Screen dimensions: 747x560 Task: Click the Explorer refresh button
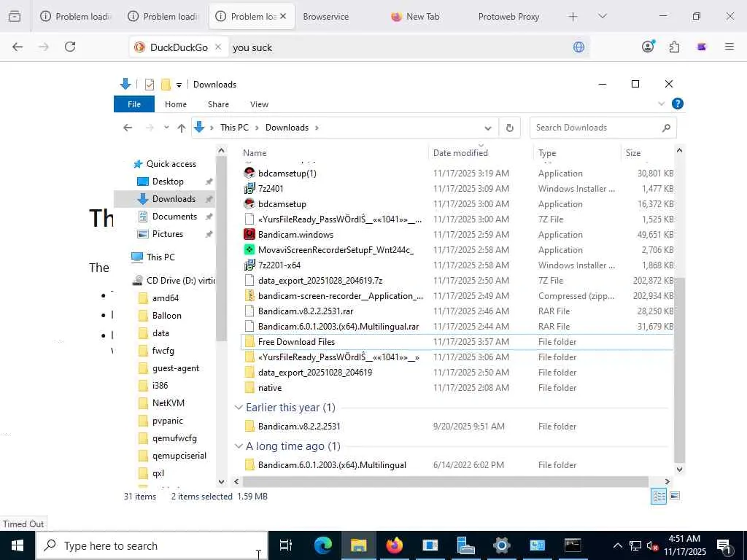click(x=509, y=128)
